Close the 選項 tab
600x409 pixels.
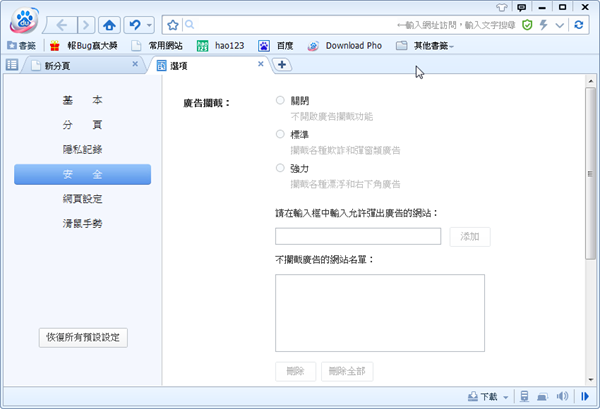(261, 64)
